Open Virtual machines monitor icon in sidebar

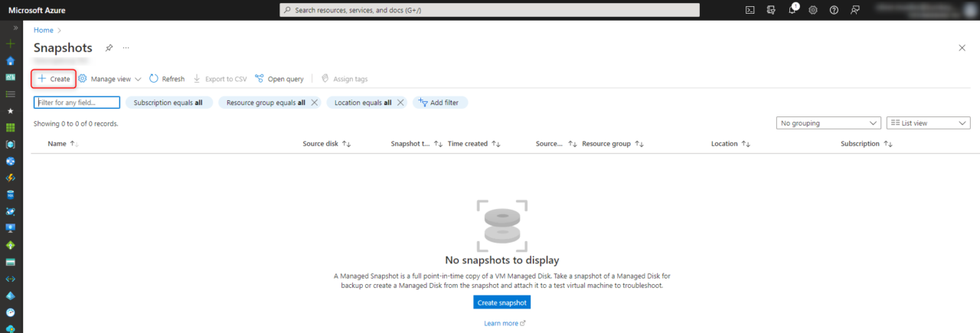11,228
